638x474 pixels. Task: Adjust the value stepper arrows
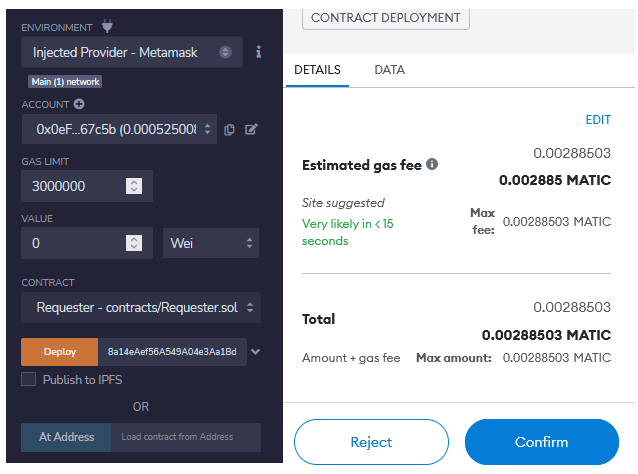pyautogui.click(x=134, y=243)
